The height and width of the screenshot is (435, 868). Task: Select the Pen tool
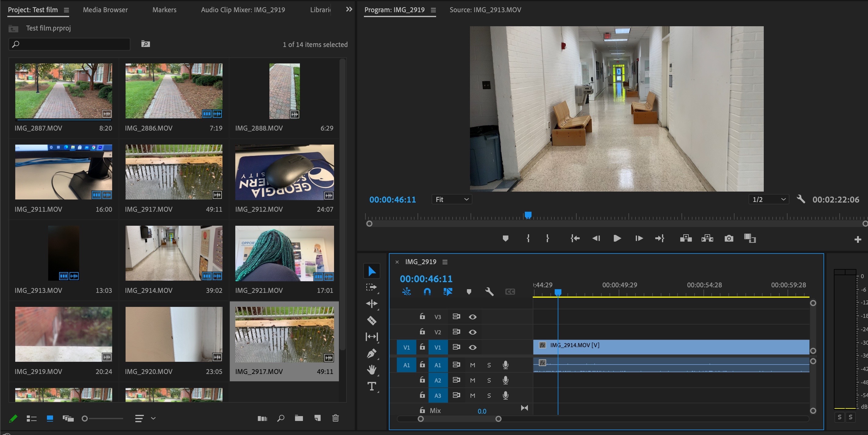(372, 353)
